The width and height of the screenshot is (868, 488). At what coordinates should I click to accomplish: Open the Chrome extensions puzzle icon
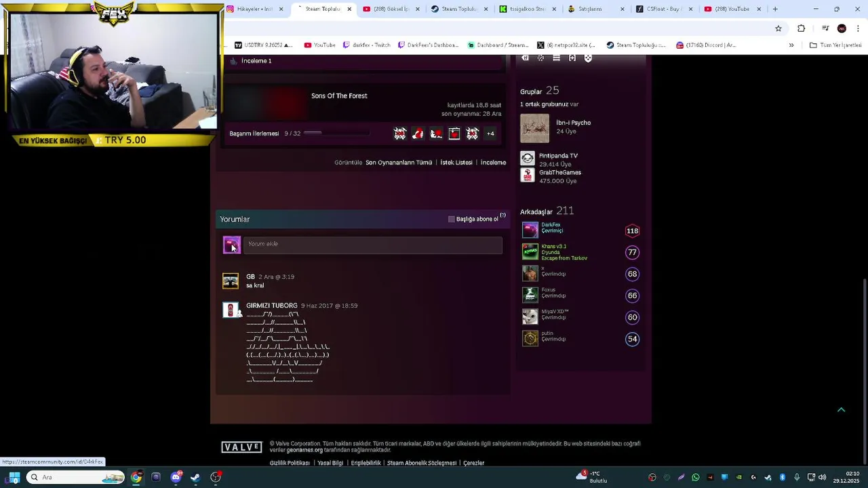tap(801, 28)
